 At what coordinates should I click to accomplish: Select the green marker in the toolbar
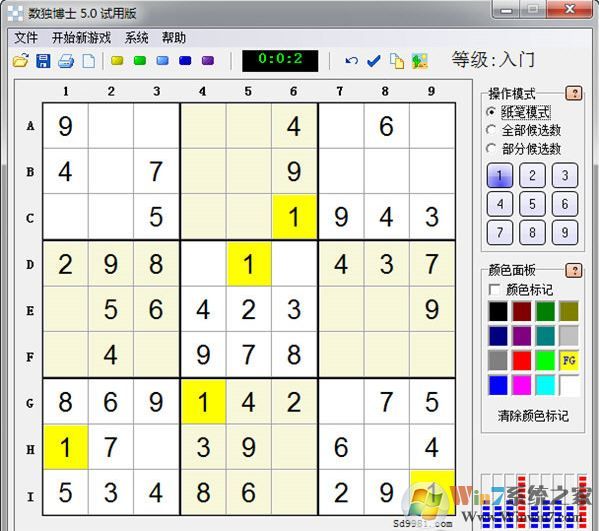(140, 60)
